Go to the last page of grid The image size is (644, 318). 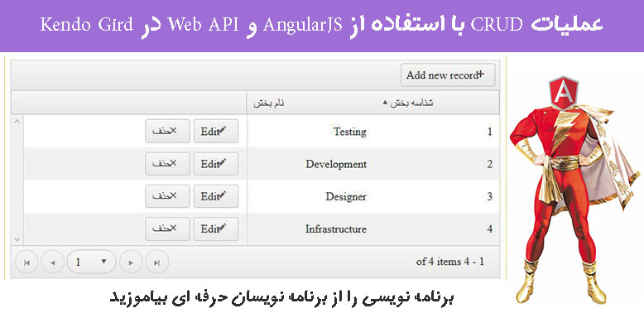tap(157, 263)
